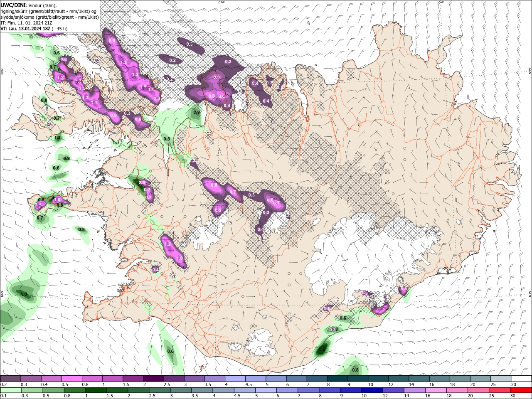Click the "slydda/snjókoma" snow legend description line

click(49, 17)
